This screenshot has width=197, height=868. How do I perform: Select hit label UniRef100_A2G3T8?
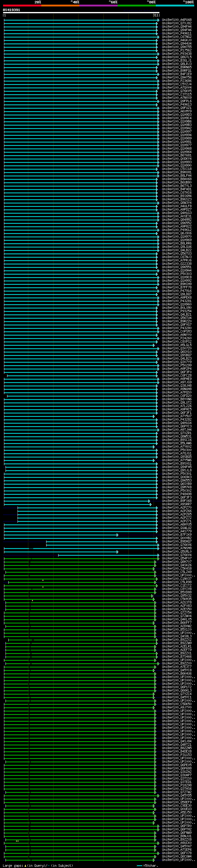177,603
